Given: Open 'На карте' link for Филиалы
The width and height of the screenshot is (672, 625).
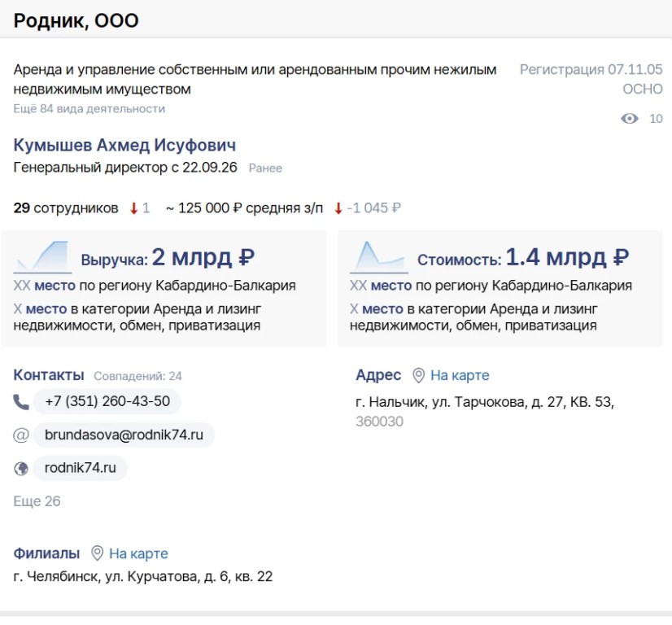Looking at the screenshot, I should [x=138, y=553].
